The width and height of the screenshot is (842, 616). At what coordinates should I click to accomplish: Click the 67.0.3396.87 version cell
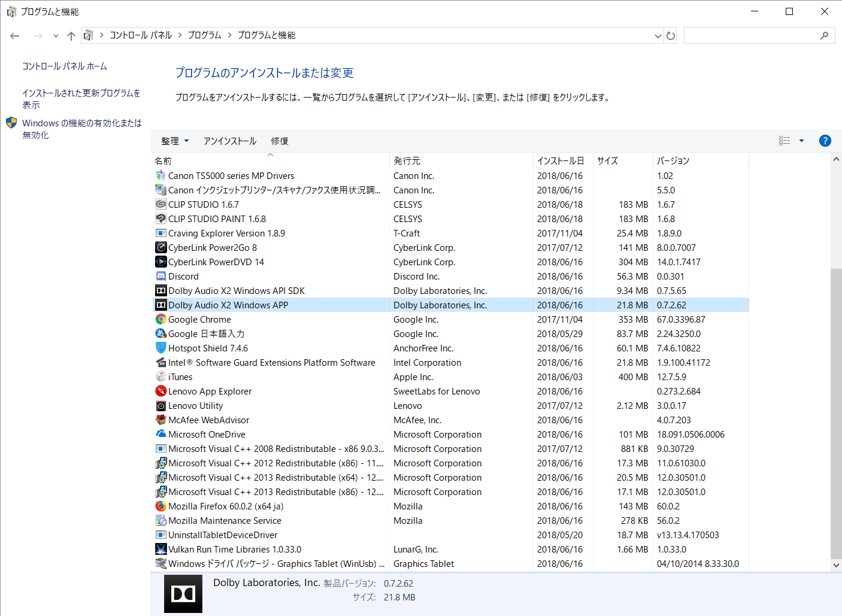pyautogui.click(x=681, y=319)
